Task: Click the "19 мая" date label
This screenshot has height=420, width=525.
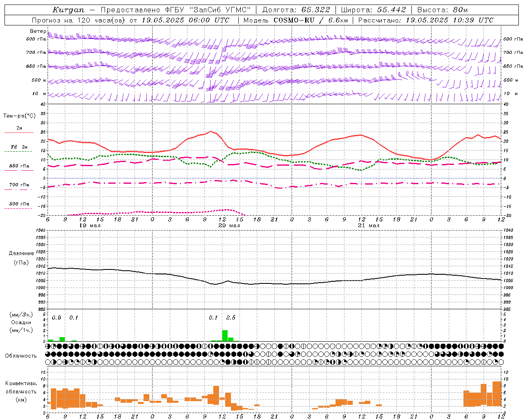Action: point(89,226)
